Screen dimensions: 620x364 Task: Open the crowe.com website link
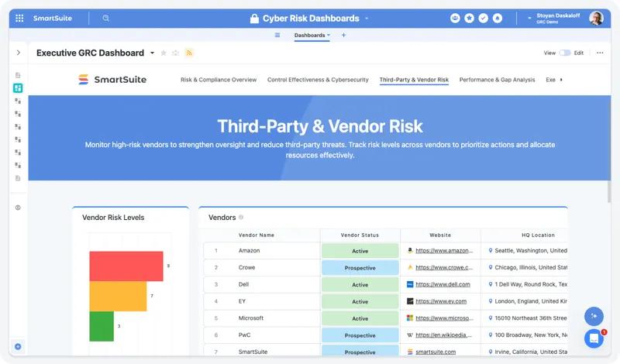[x=444, y=267]
